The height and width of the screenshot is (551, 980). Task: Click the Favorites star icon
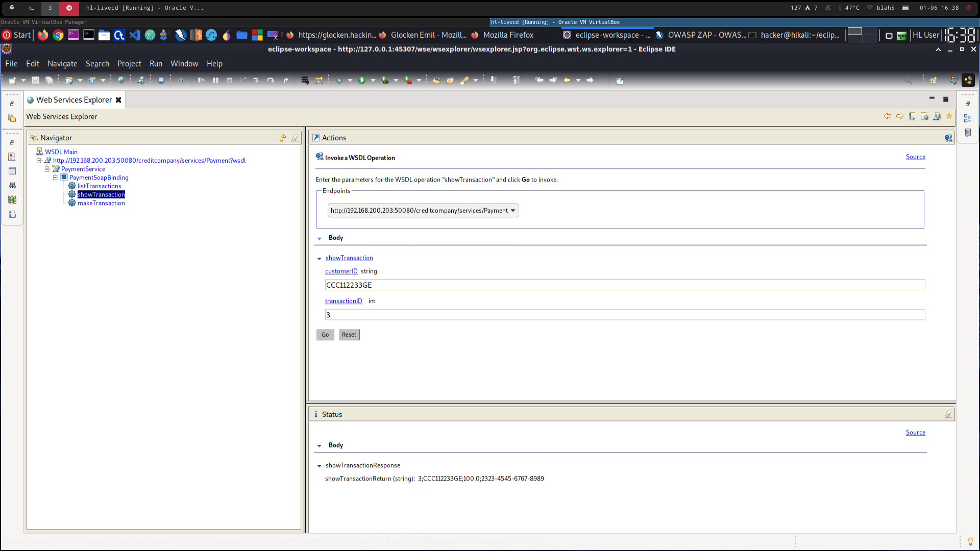tap(949, 116)
